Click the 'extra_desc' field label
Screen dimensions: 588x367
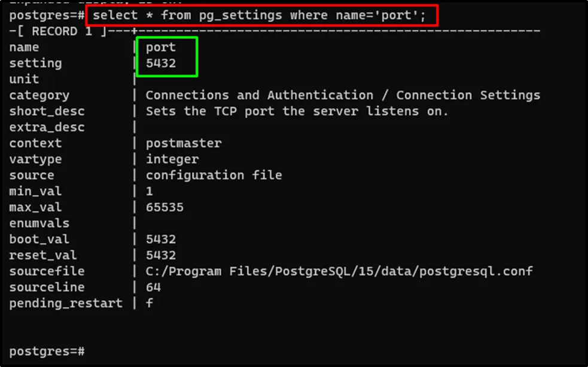(47, 127)
